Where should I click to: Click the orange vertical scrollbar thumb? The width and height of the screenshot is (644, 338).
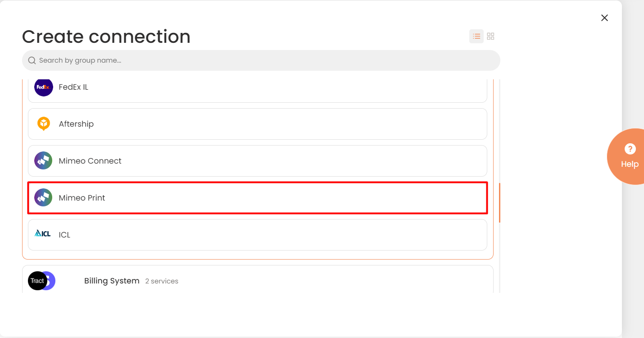pyautogui.click(x=500, y=203)
